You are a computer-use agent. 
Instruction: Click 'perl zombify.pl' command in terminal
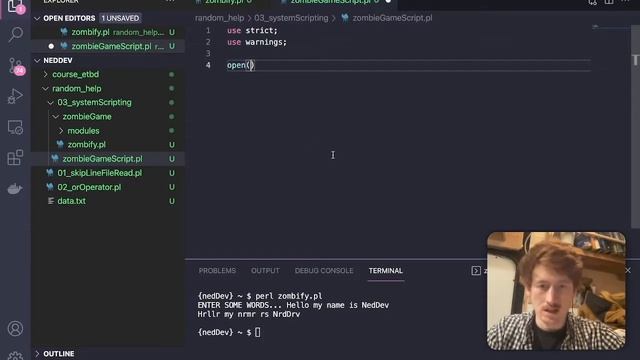tap(289, 296)
